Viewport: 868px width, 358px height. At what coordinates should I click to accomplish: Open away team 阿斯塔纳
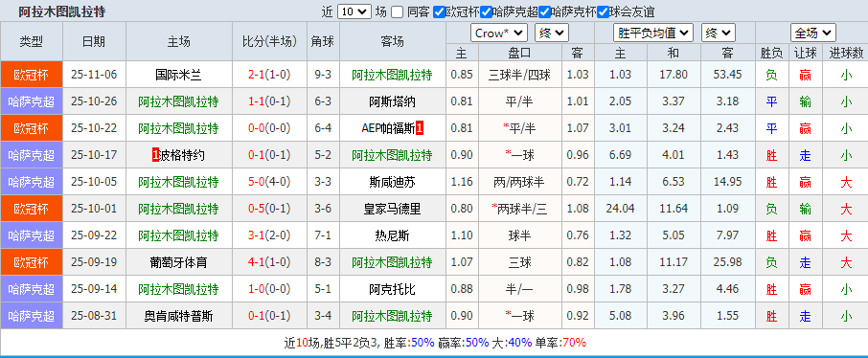(392, 101)
